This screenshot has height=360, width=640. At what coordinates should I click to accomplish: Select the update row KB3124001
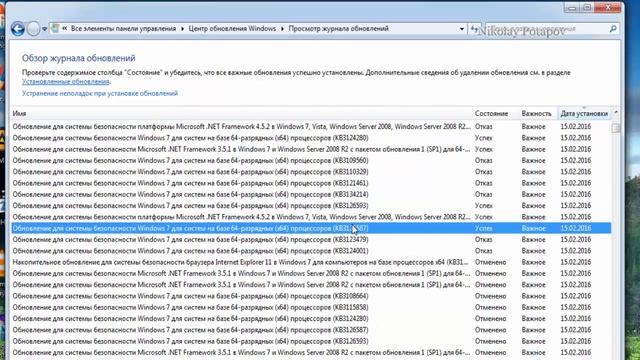(311, 251)
